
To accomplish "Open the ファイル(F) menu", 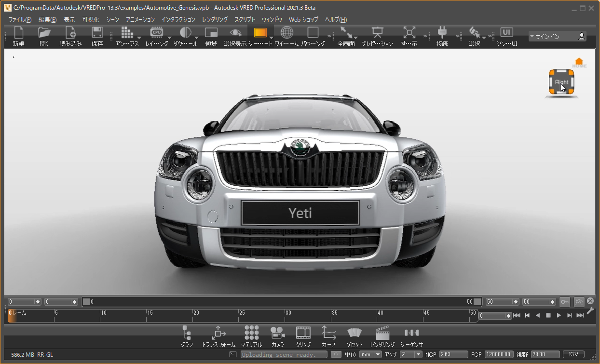I will pos(20,20).
